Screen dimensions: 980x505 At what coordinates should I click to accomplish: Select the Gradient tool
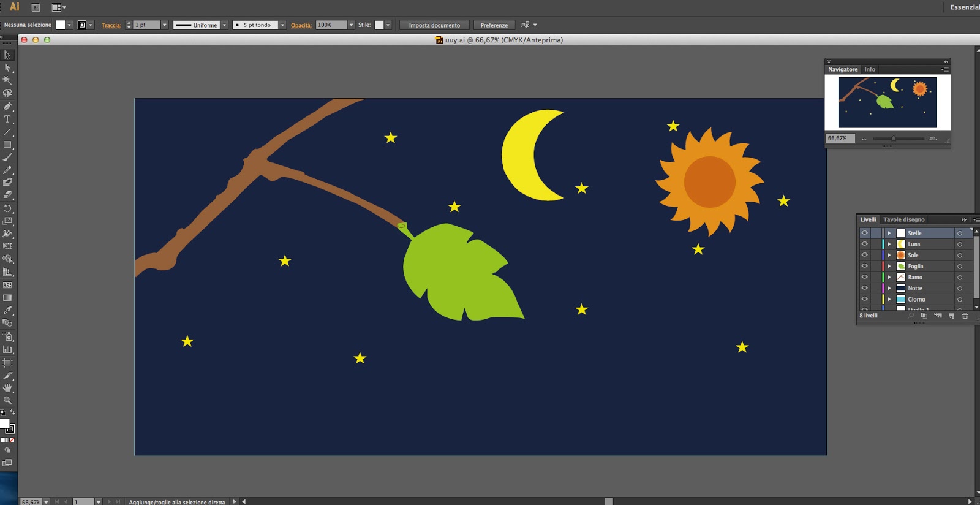[7, 298]
